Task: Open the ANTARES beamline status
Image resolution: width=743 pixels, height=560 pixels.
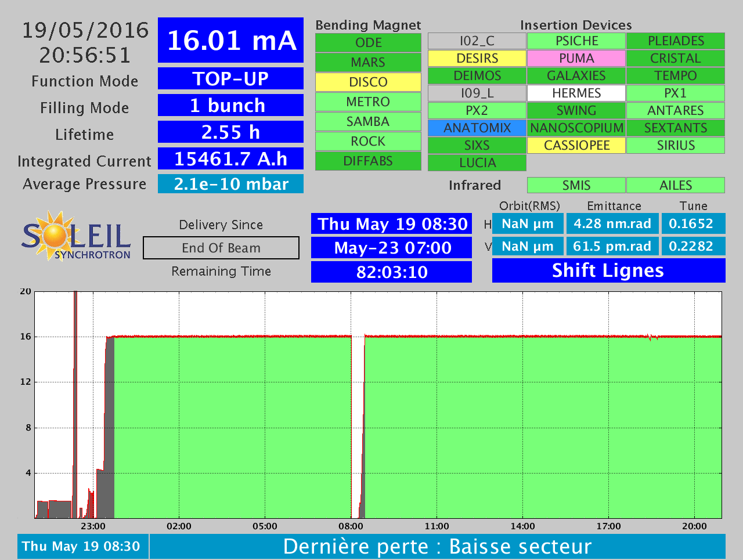Action: [x=676, y=110]
